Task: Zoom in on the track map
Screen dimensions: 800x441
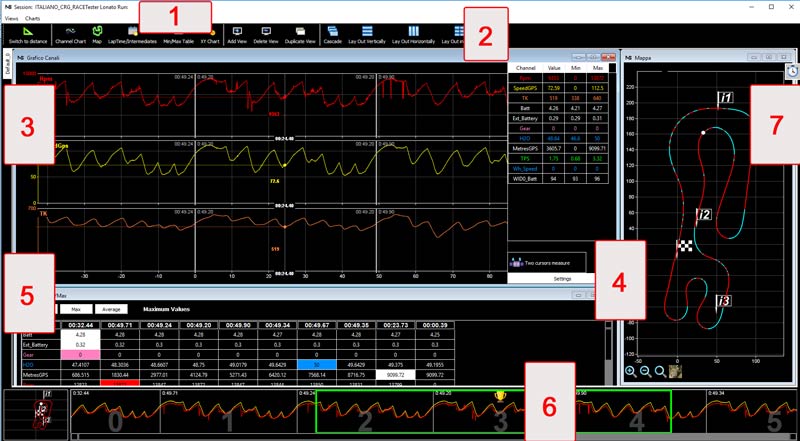Action: point(631,372)
